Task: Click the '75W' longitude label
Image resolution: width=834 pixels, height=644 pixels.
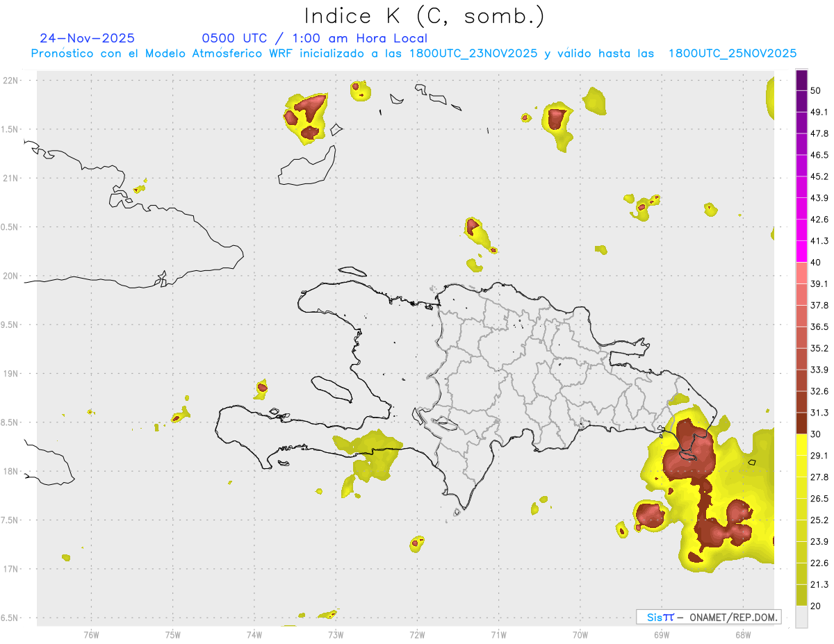Action: [x=173, y=634]
